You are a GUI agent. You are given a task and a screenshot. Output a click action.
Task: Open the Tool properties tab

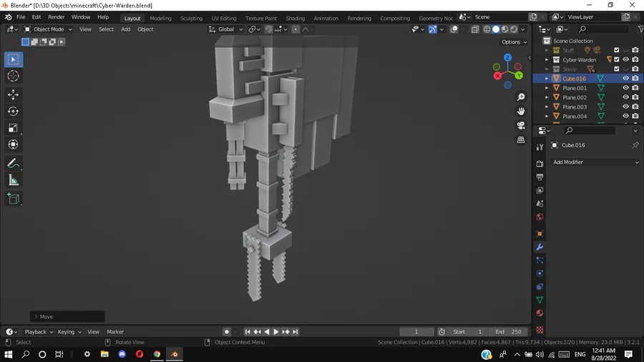click(x=540, y=147)
